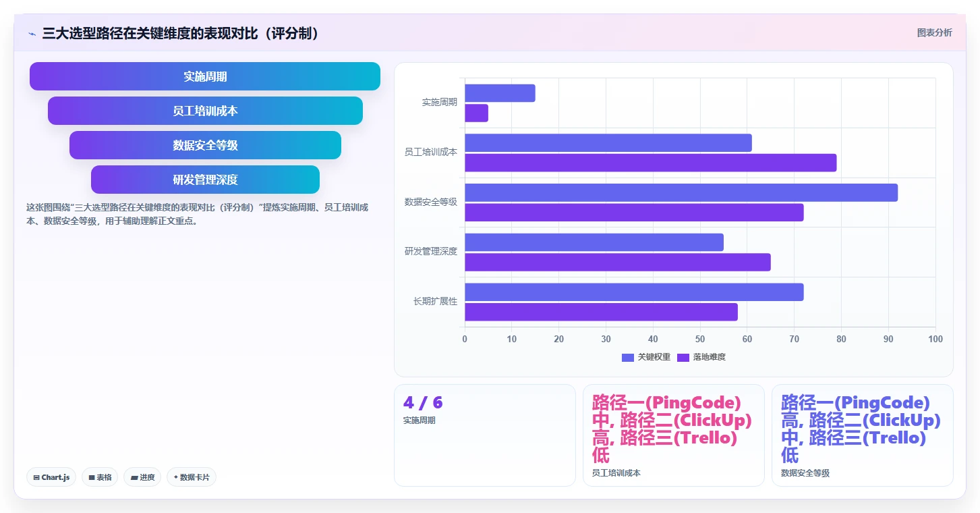Click the 关键权重 bar for 长期扩展性

[634, 292]
